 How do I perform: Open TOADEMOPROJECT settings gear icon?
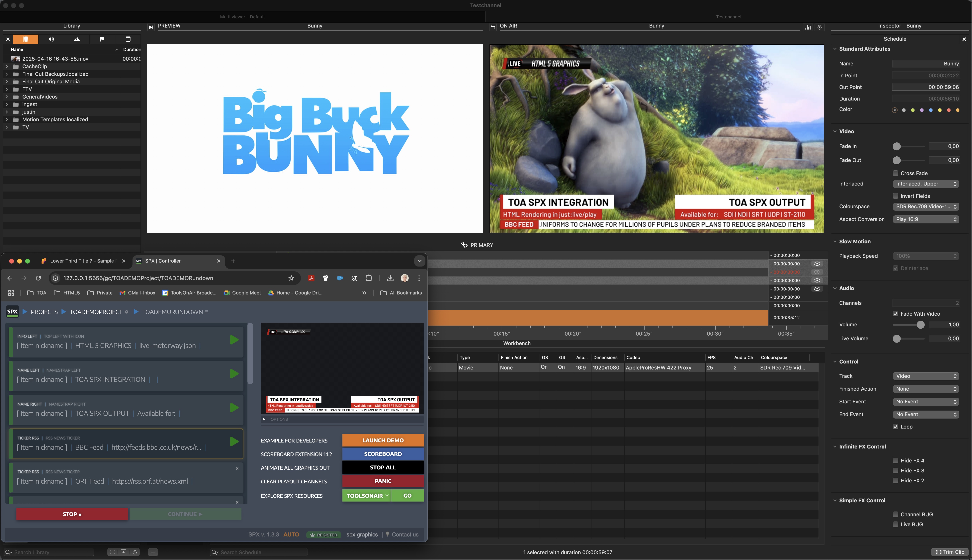click(x=127, y=312)
